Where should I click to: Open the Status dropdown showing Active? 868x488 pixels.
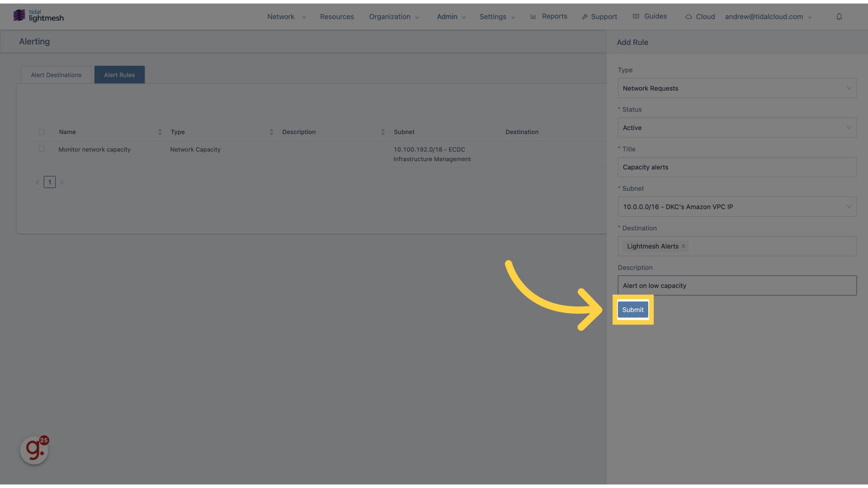pos(737,127)
